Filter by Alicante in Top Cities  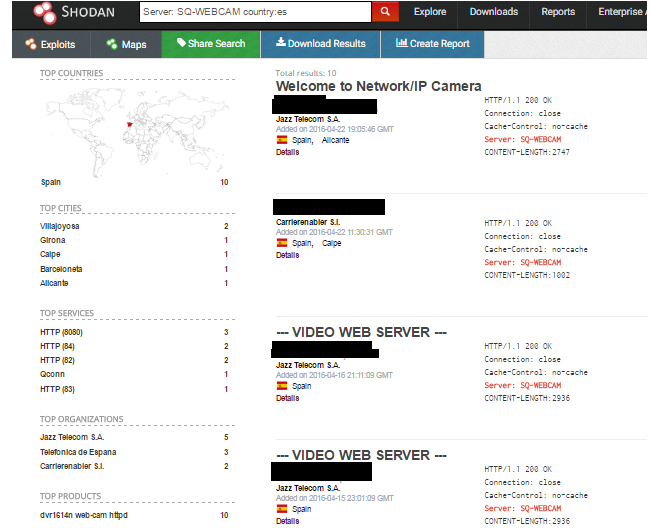pyautogui.click(x=54, y=284)
